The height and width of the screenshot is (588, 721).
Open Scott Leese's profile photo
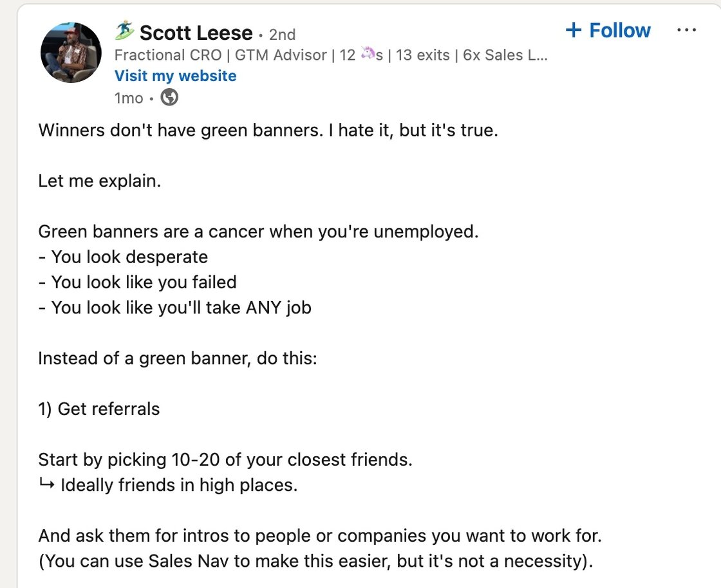pos(71,52)
